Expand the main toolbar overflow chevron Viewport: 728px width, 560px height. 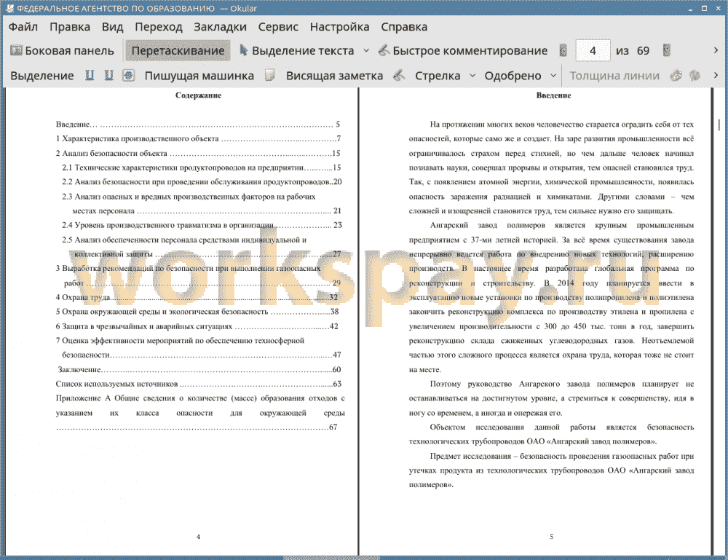pos(716,50)
